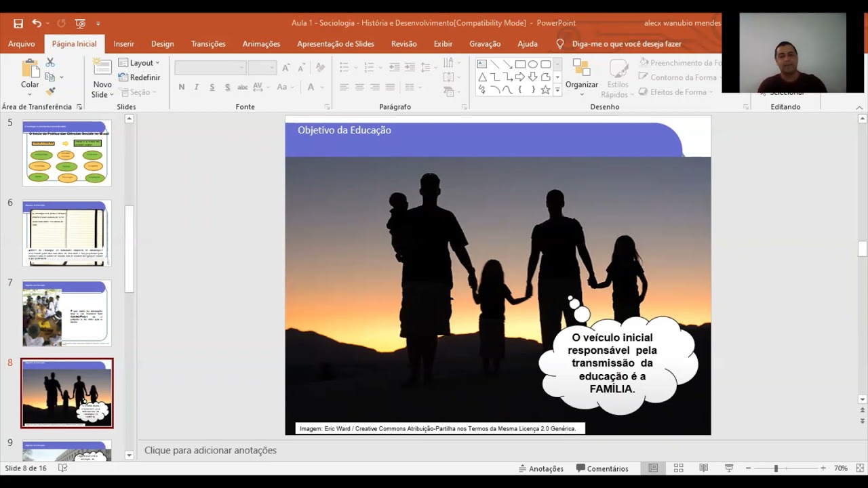868x488 pixels.
Task: Pick the oval shape in the gallery
Action: (x=533, y=64)
